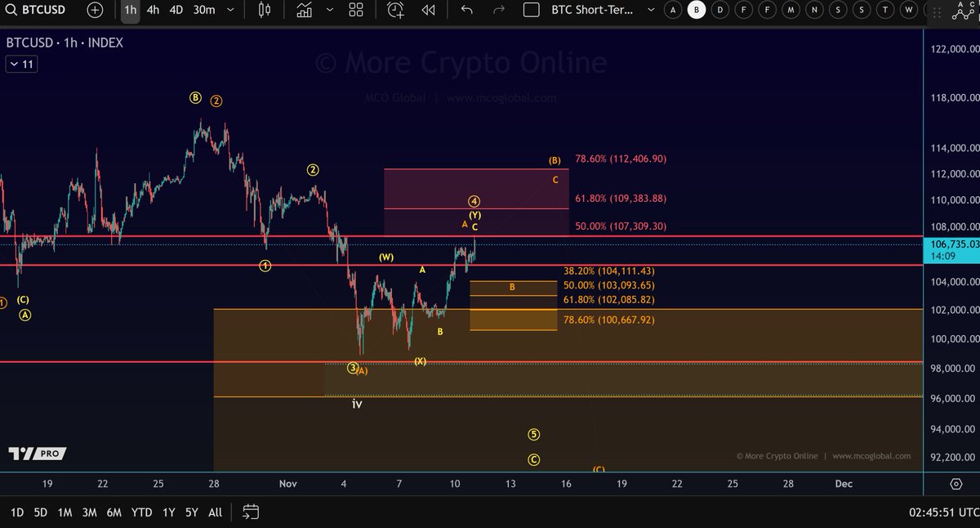Select the (X) wave label
The width and height of the screenshot is (980, 528).
[420, 361]
